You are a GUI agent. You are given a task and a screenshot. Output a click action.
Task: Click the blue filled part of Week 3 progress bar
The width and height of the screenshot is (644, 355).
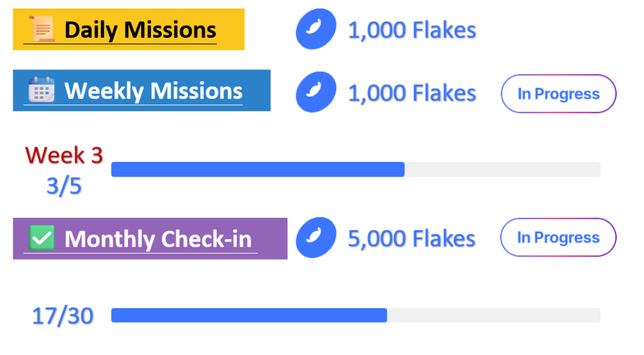(x=258, y=170)
